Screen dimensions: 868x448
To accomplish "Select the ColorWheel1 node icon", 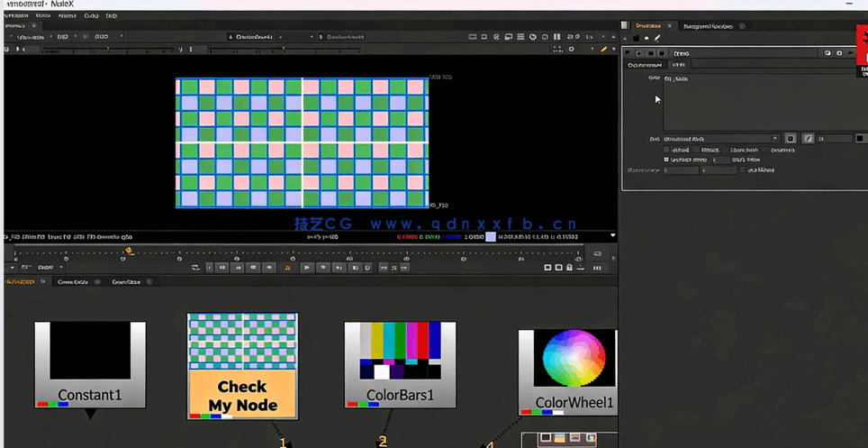I will 573,358.
